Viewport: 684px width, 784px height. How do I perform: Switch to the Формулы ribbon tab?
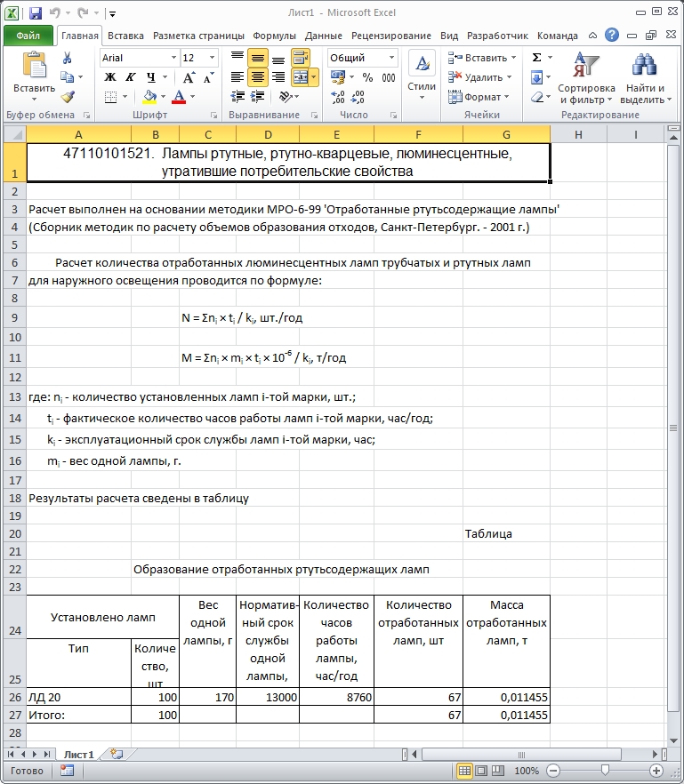(x=274, y=36)
